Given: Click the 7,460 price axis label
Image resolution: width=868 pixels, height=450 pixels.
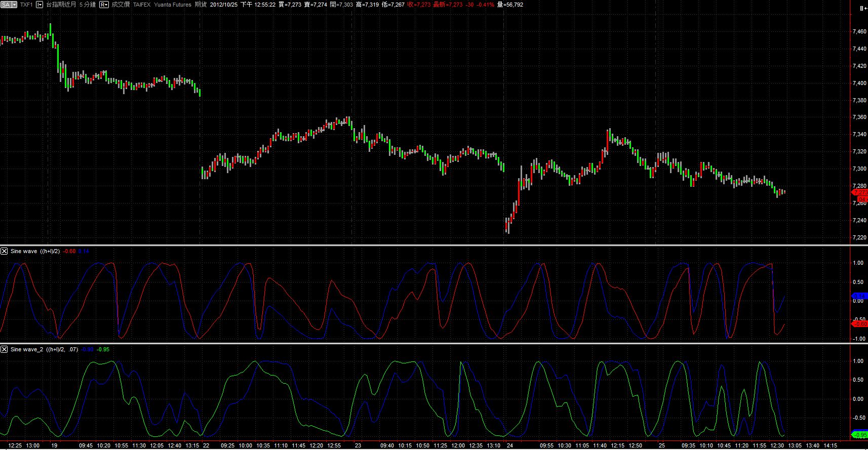Looking at the screenshot, I should pos(859,31).
